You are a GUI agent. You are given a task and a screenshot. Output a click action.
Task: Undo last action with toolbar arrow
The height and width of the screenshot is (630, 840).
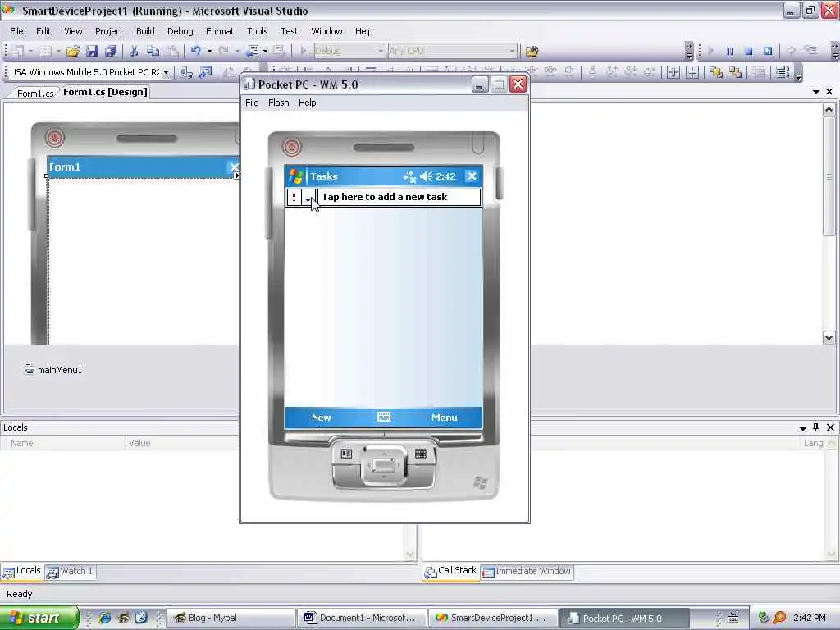195,51
